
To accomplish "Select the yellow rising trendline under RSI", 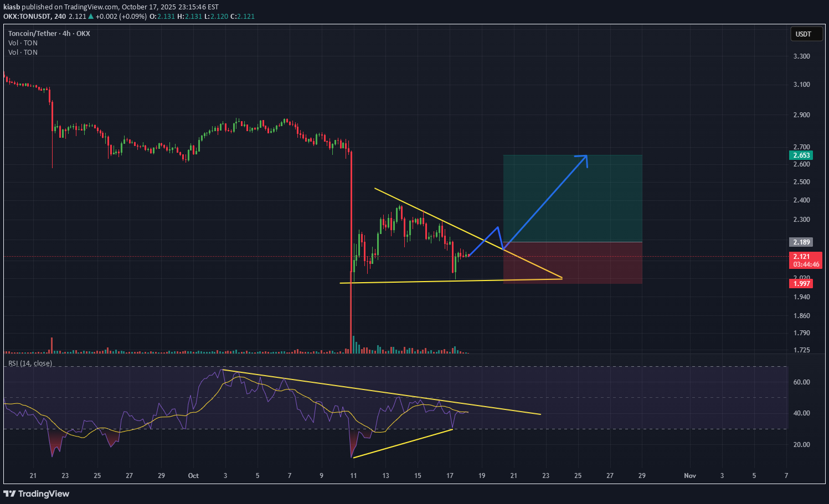I will [403, 443].
